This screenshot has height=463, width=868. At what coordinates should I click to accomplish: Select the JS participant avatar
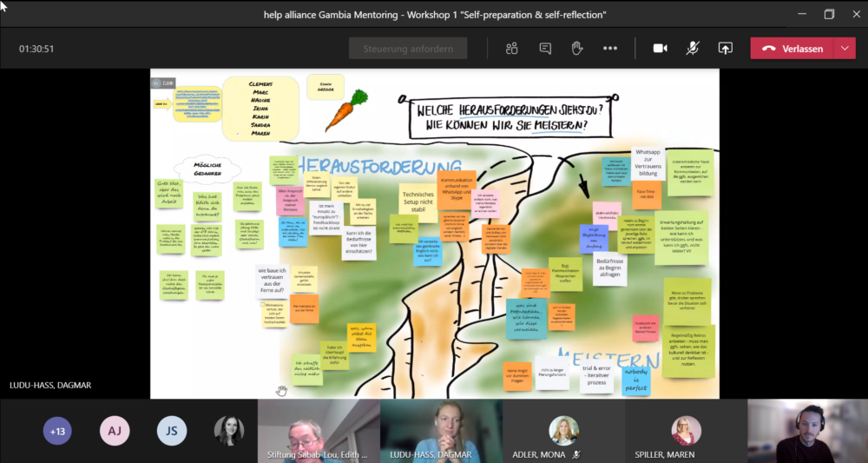pos(171,431)
